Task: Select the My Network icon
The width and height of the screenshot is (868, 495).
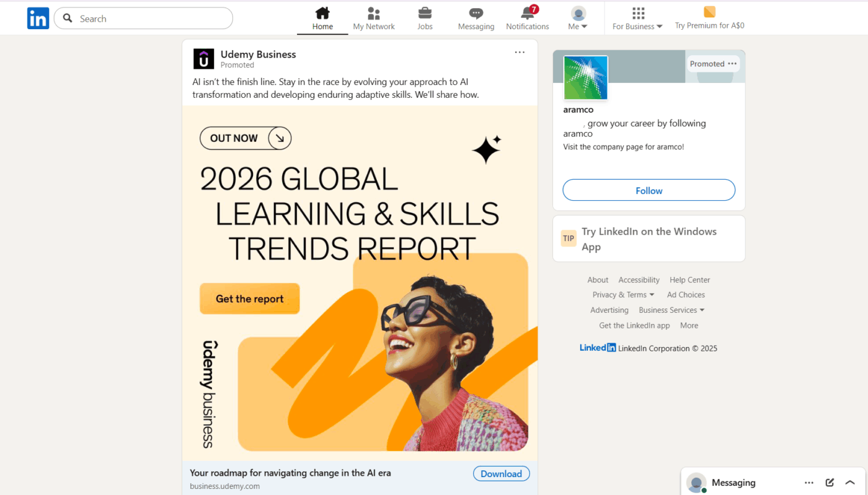Action: 373,14
